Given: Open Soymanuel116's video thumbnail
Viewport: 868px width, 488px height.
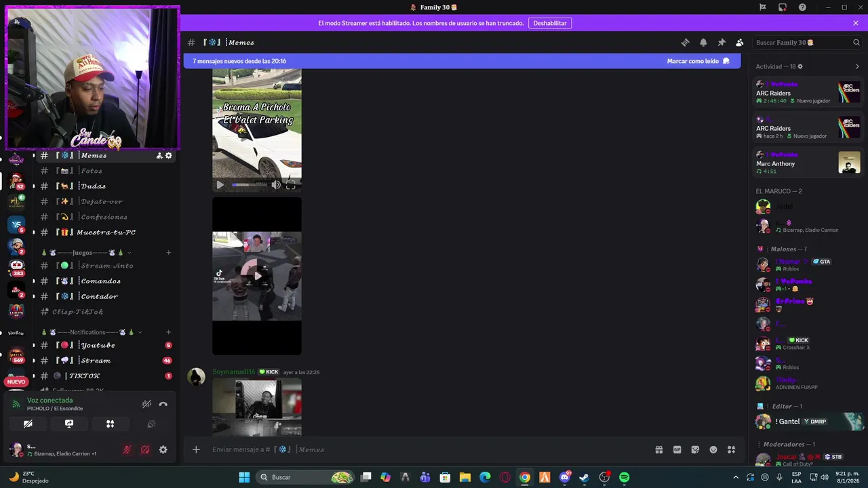Looking at the screenshot, I should click(257, 407).
